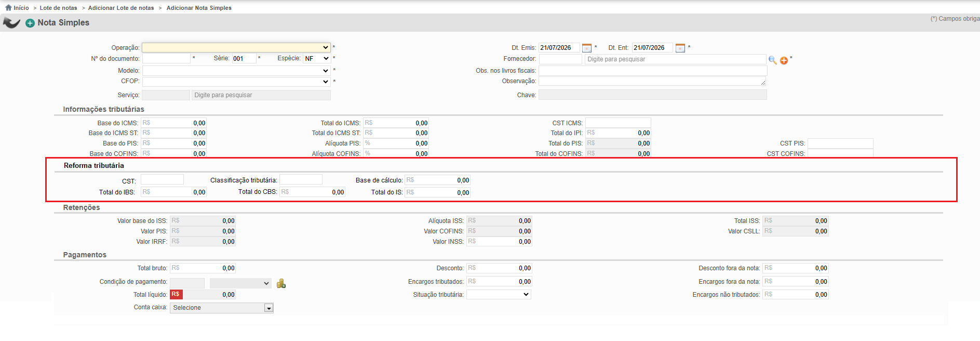The width and height of the screenshot is (980, 341).
Task: Click the home icon in breadcrumb
Action: [8, 8]
